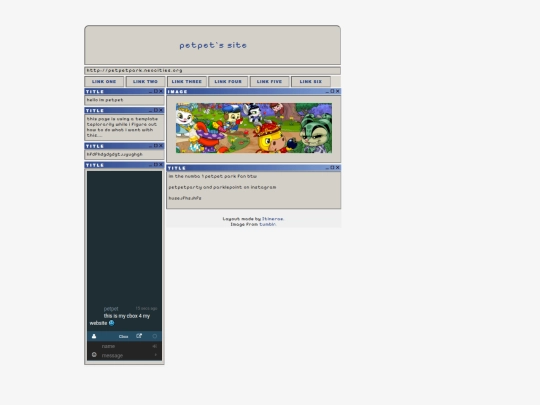Open the LINK ONE navigation button
This screenshot has height=405, width=540.
coord(104,82)
